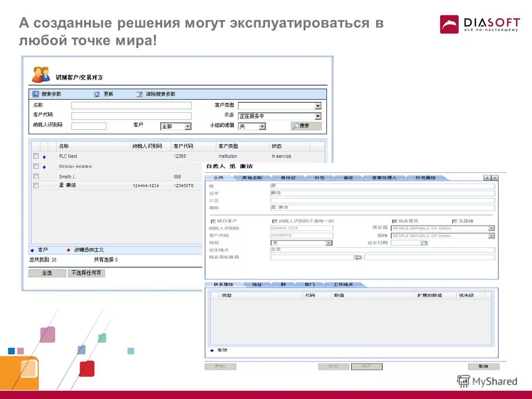The height and width of the screenshot is (399, 532).
Task: Uncheck the 税务居民 checkbox
Action: (394, 221)
